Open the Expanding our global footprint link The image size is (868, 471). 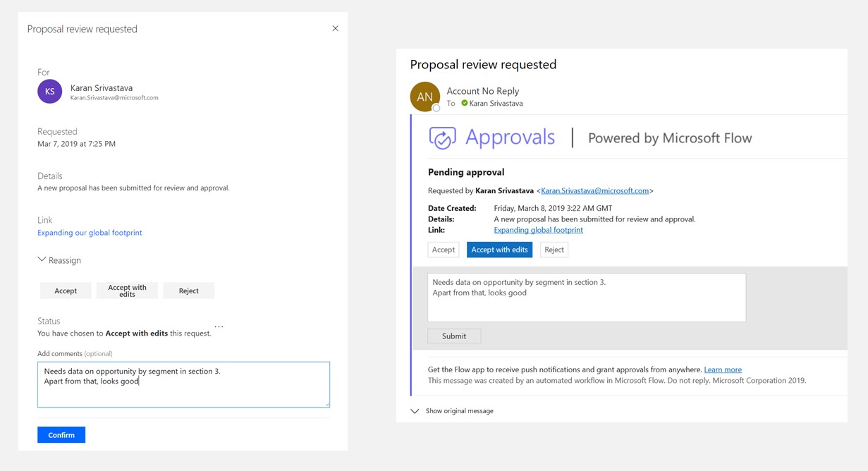pyautogui.click(x=90, y=232)
